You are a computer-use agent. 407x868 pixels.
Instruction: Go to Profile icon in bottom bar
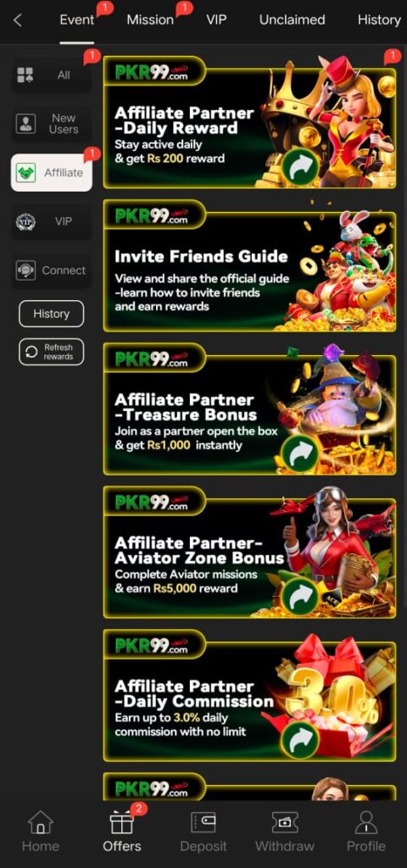[x=366, y=822]
